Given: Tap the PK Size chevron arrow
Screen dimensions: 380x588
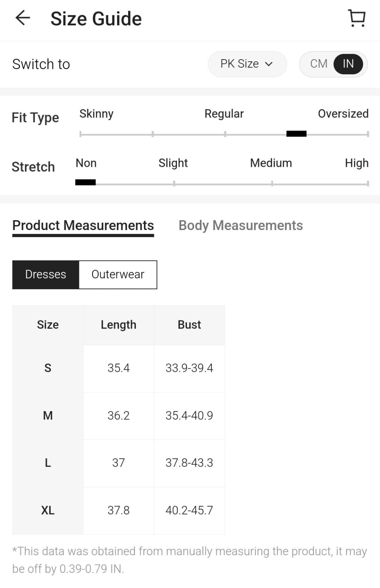Looking at the screenshot, I should tap(269, 64).
